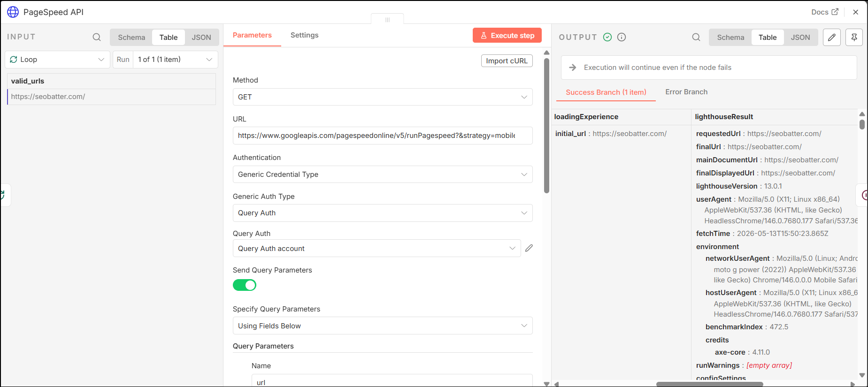This screenshot has height=387, width=868.
Task: Switch INPUT view to JSON
Action: click(x=201, y=38)
